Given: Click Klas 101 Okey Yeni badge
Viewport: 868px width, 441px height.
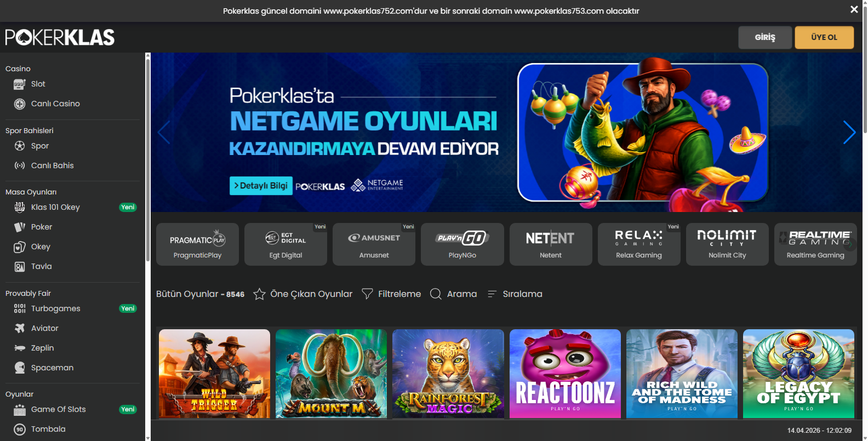Looking at the screenshot, I should [128, 207].
